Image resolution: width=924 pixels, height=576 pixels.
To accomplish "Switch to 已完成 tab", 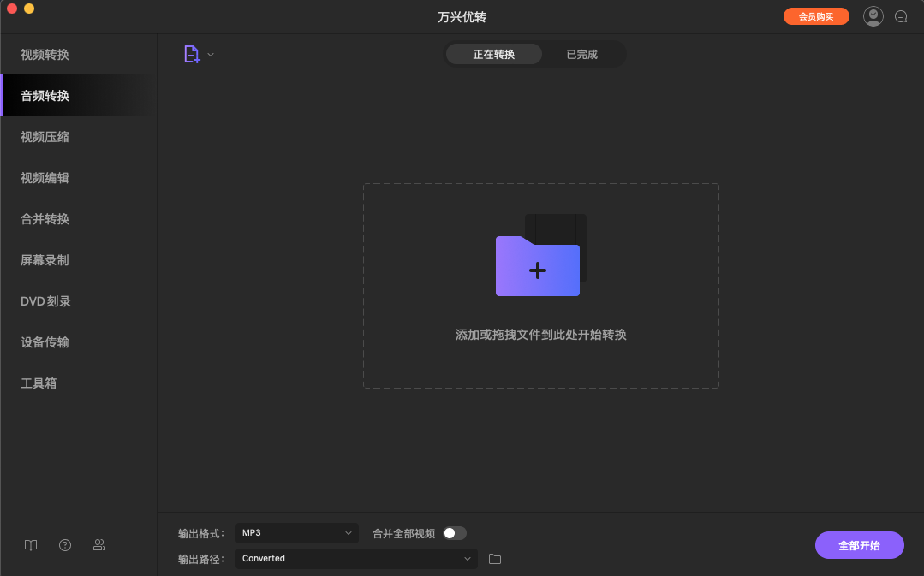I will point(581,53).
